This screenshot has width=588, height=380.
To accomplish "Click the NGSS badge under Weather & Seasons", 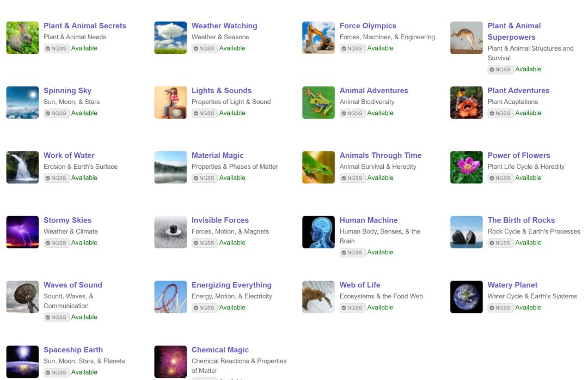I will 204,48.
